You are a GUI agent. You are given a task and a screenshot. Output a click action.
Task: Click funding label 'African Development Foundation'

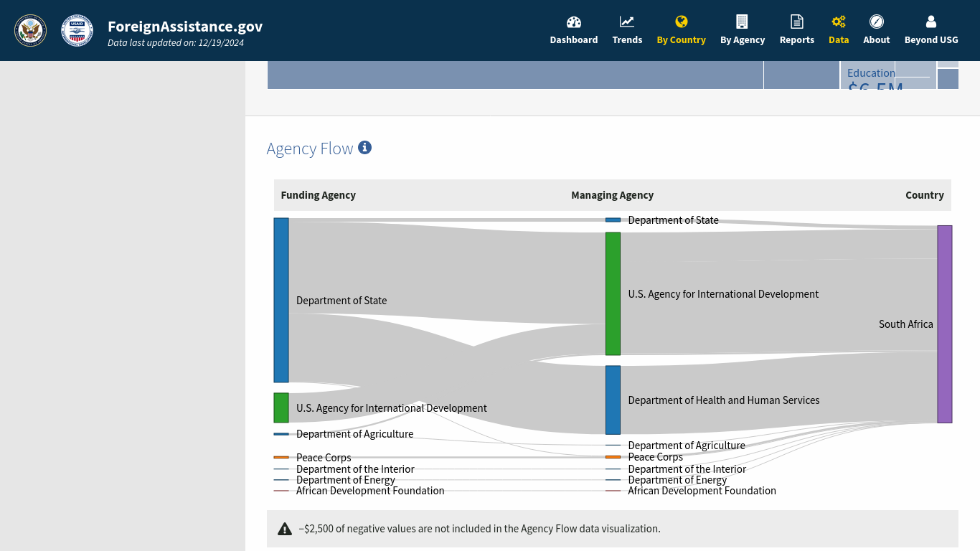370,491
